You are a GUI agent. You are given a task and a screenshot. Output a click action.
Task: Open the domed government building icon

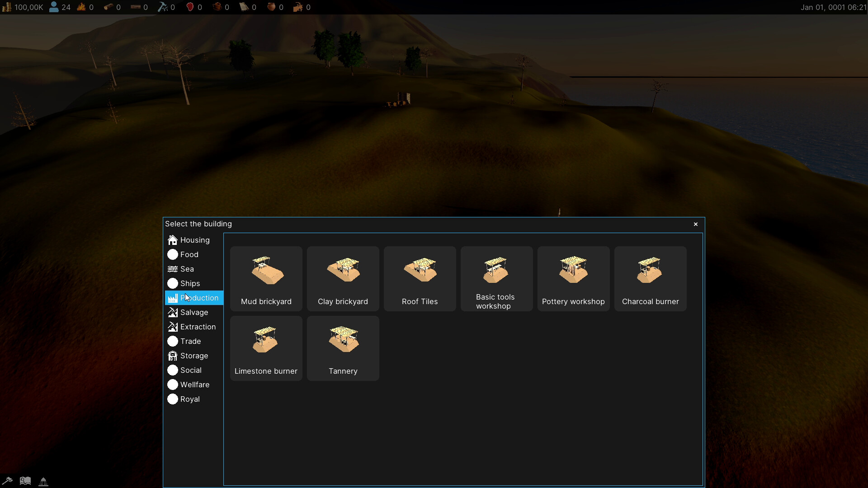coord(43,481)
